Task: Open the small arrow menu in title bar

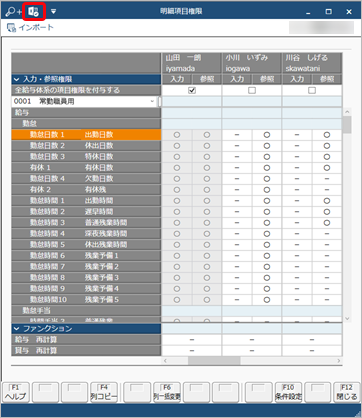Action: tap(53, 12)
